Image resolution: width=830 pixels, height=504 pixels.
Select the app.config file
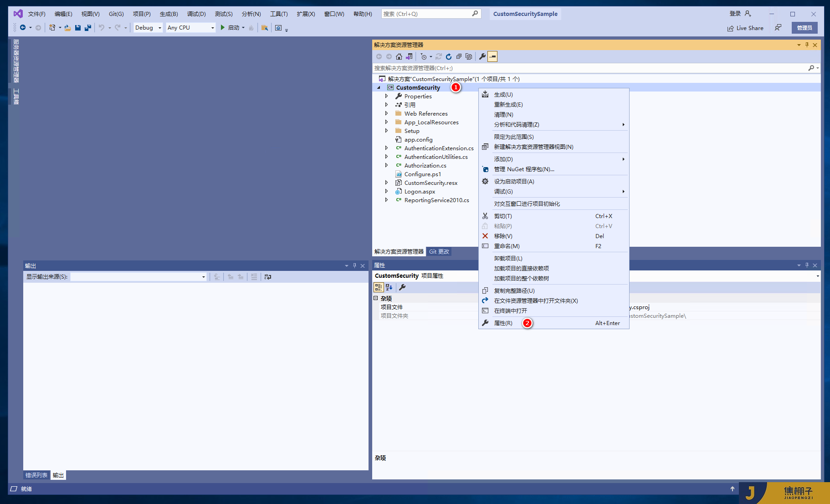[x=418, y=139]
